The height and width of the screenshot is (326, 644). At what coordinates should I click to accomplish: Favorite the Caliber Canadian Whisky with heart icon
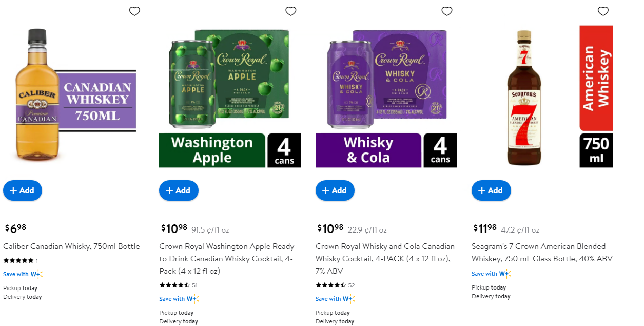pos(134,11)
